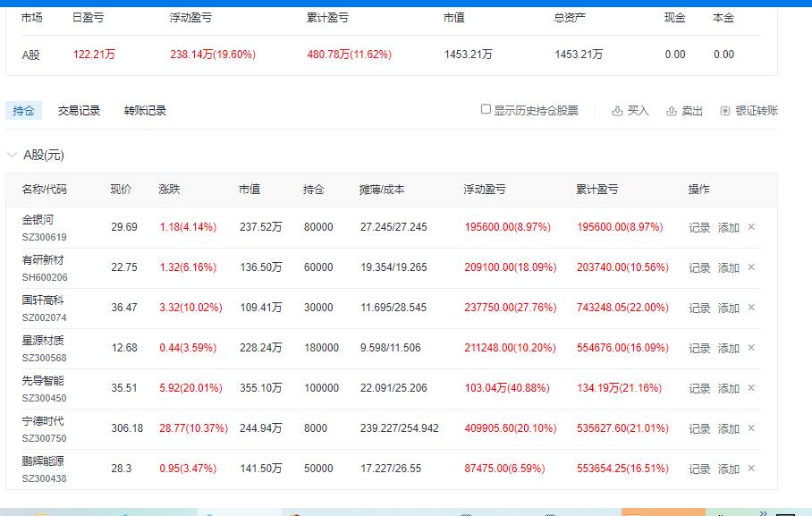Click floating profit 238.14万(19.60%)
This screenshot has height=516, width=812.
click(x=213, y=55)
